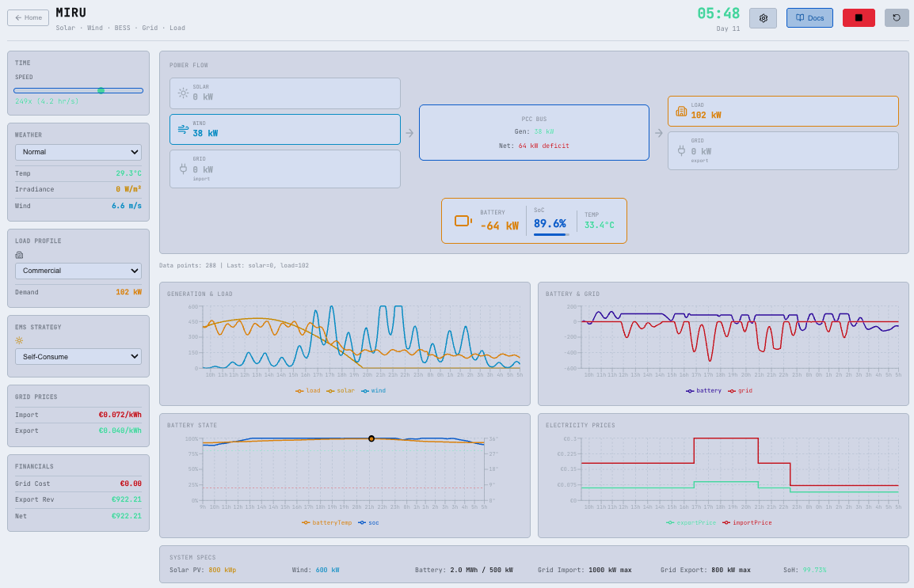Image resolution: width=914 pixels, height=588 pixels.
Task: Click the highlighted data point on Battery State chart
Action: pyautogui.click(x=371, y=438)
